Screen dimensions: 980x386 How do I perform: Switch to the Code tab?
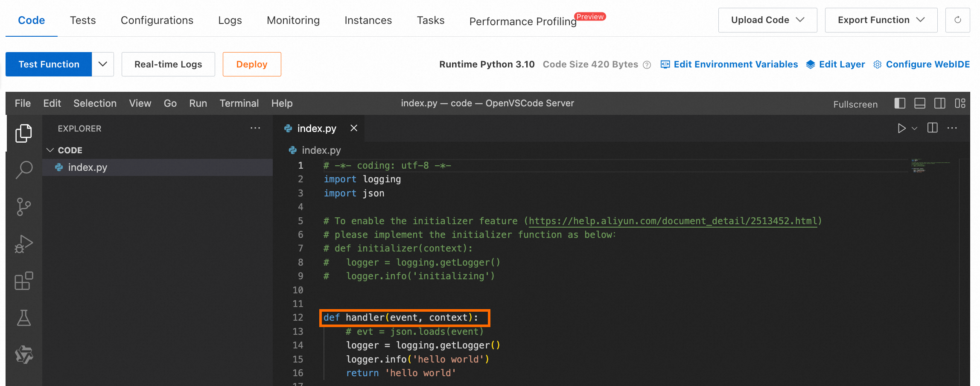coord(32,20)
